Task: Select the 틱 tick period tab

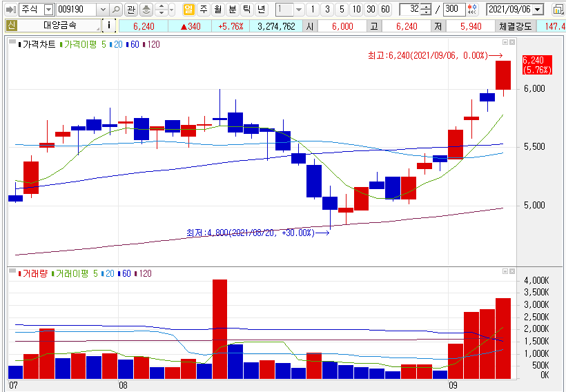Action: pyautogui.click(x=247, y=10)
